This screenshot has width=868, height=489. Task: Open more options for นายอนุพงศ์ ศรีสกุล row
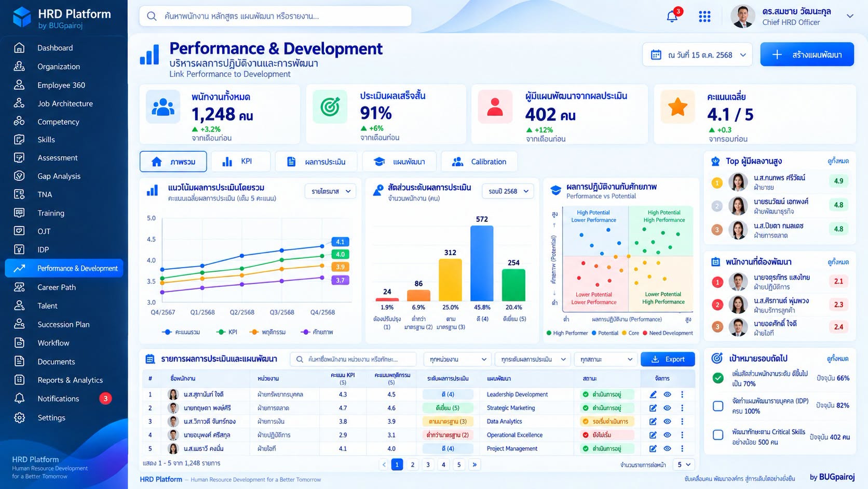pos(682,435)
